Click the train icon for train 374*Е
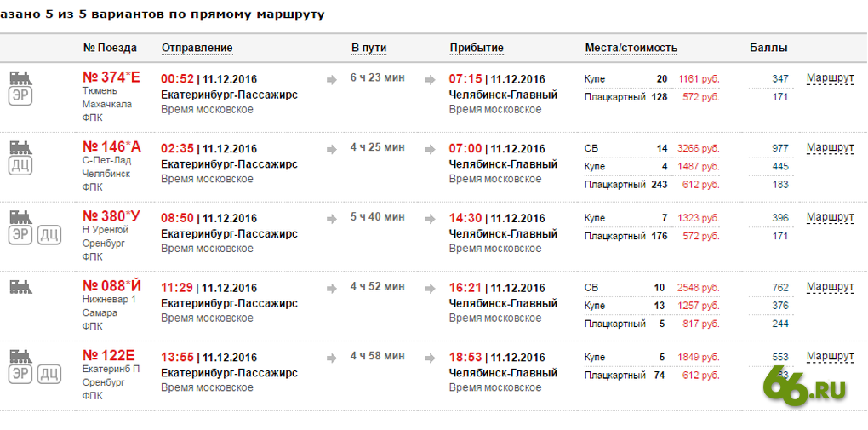 21,78
